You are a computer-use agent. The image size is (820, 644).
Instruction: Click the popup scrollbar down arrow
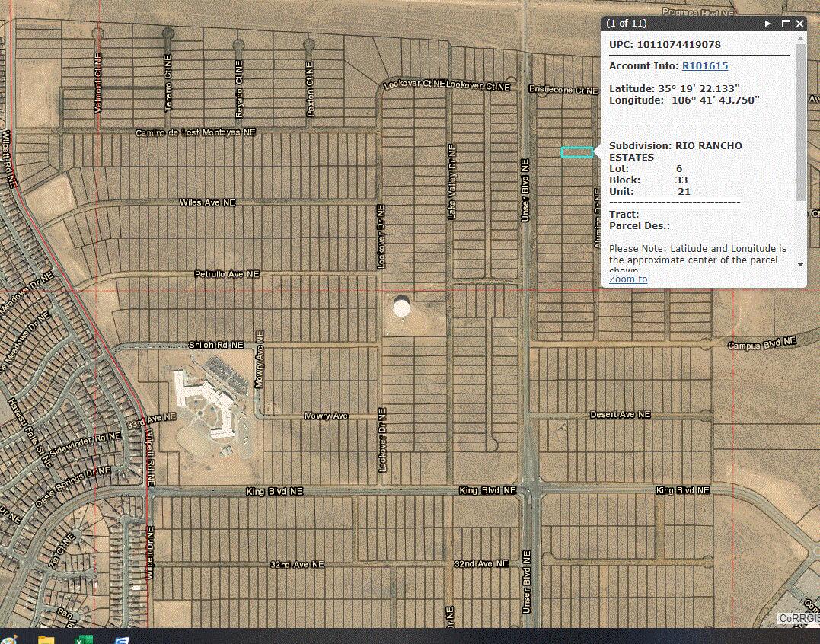(x=800, y=264)
